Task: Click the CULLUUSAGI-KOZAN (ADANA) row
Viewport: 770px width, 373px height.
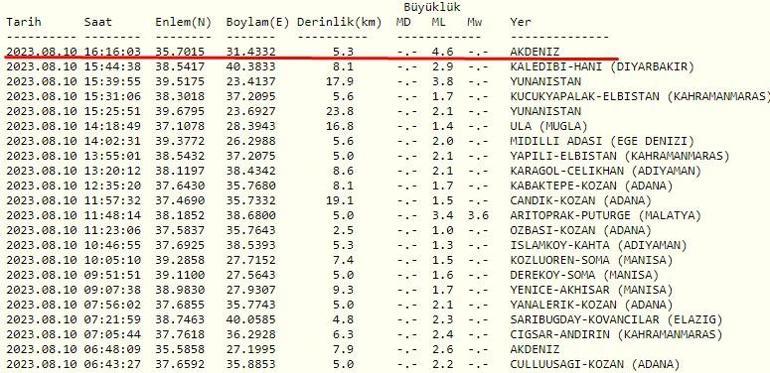Action: click(343, 365)
